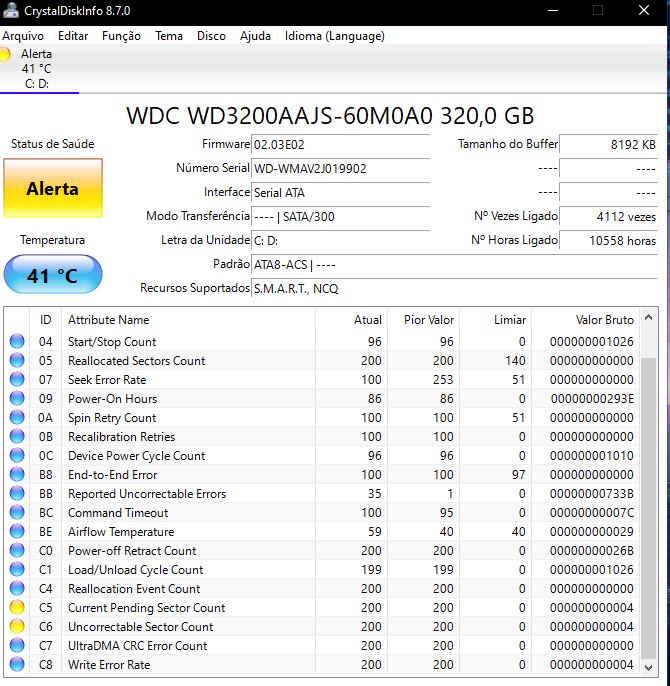Click the blue status icon for Reallocation Event Count
670x686 pixels.
click(x=17, y=588)
